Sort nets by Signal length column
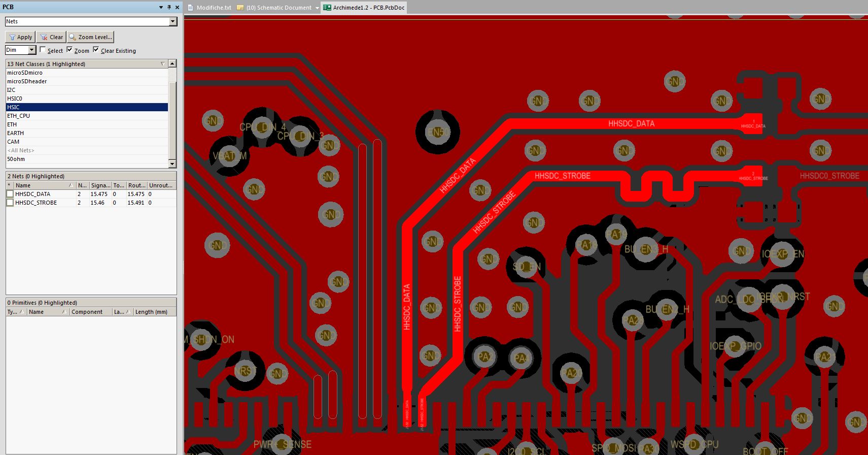This screenshot has height=455, width=868. 100,185
